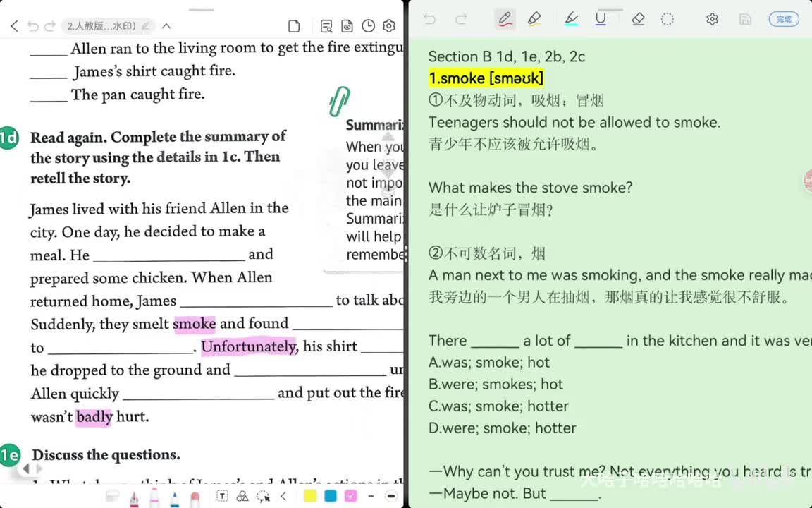Viewport: 812px width, 508px height.
Task: Click the sentence Teenagers should not be allowed to smoke.
Action: pyautogui.click(x=574, y=122)
